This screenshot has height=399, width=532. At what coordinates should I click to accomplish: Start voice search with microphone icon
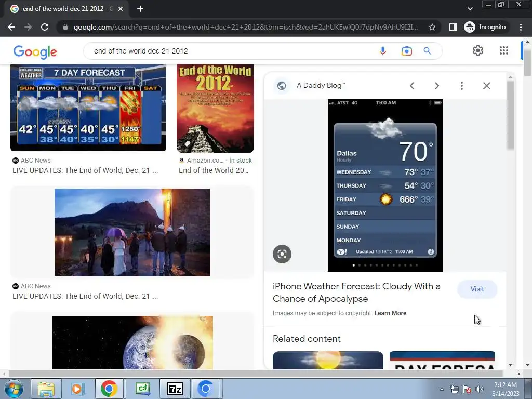point(383,51)
